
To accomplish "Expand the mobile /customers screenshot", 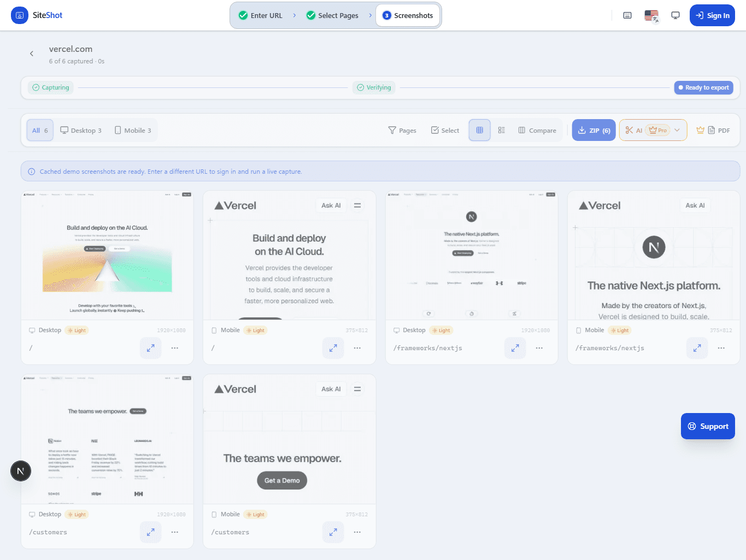I will pyautogui.click(x=333, y=532).
